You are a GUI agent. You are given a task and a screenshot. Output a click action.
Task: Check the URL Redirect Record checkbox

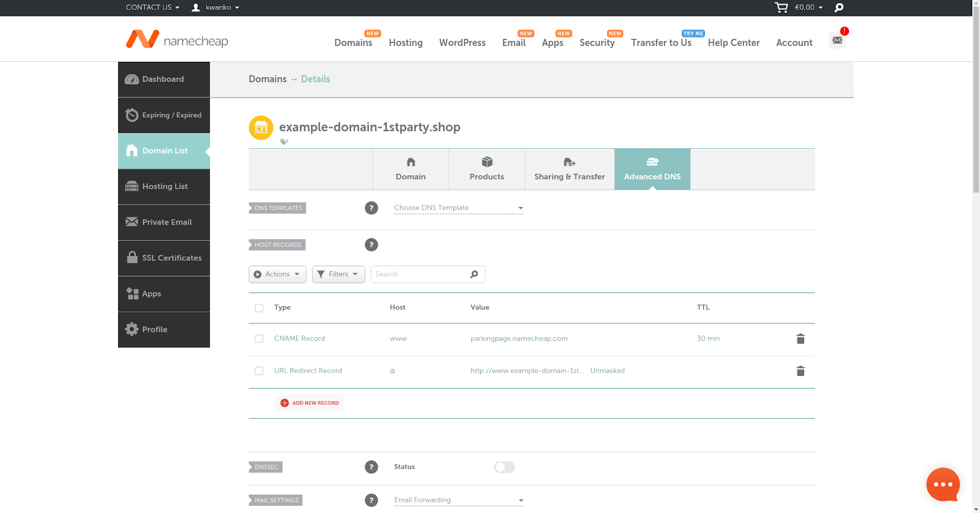(x=259, y=371)
